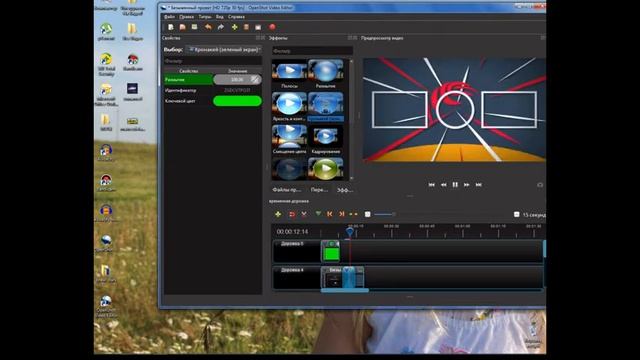Open the Выбор selection dropdown
Screen dimensions: 640x360
tap(224, 49)
